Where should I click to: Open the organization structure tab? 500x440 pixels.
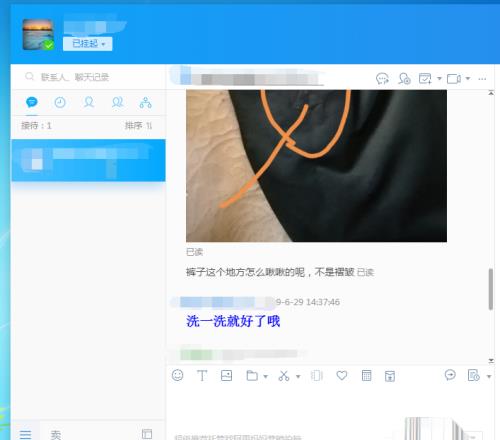pos(146,102)
